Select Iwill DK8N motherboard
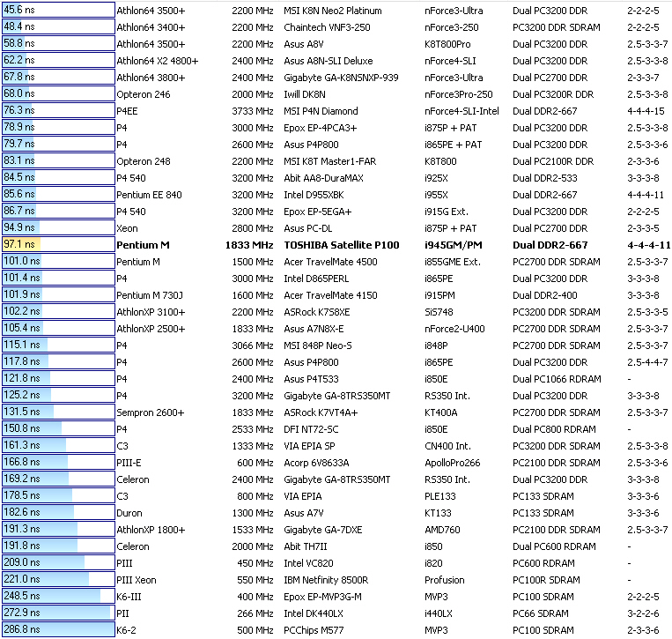Screen dimensions: 672x639 click(x=304, y=94)
